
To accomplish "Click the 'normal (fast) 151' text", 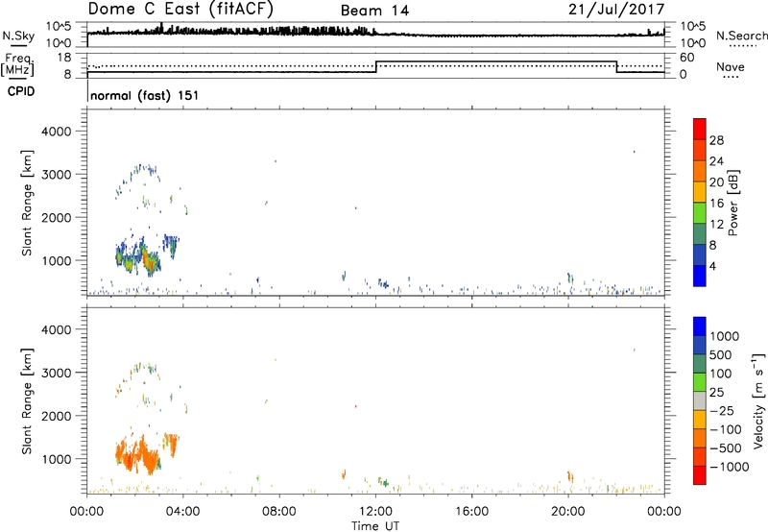I will (145, 95).
